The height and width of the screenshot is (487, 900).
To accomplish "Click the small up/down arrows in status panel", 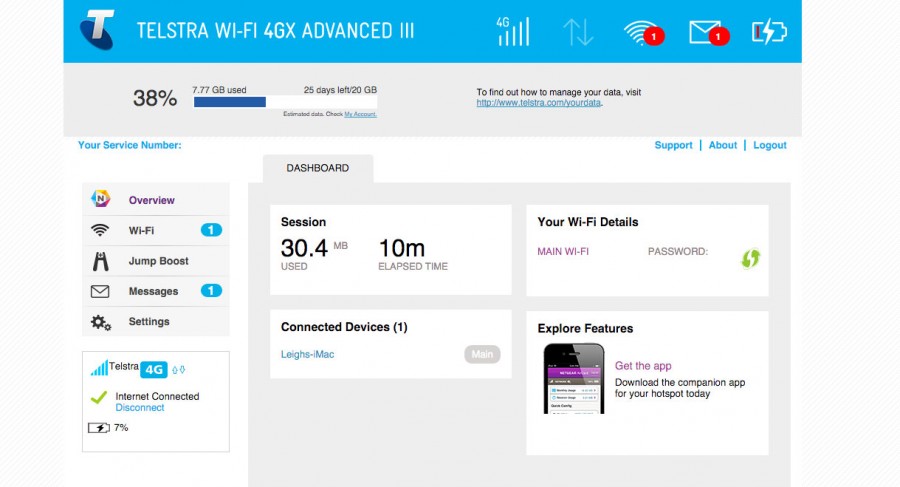I will (179, 370).
